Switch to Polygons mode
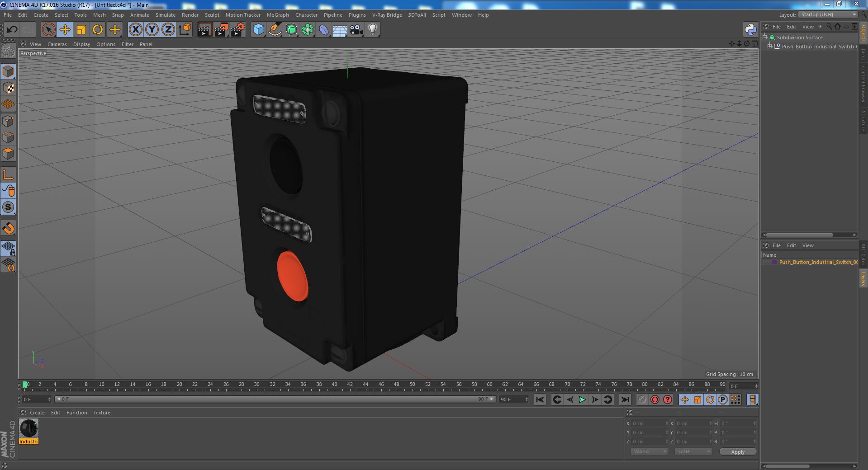 pyautogui.click(x=8, y=153)
